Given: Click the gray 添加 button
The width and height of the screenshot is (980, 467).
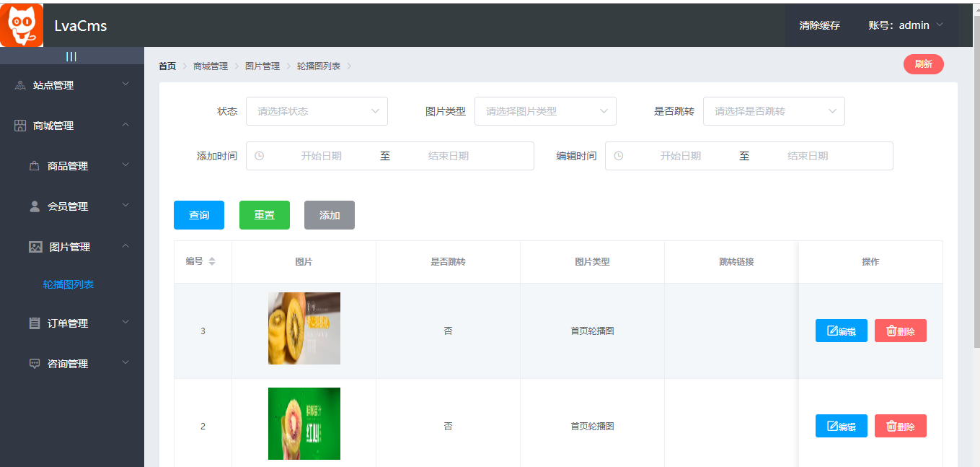Looking at the screenshot, I should point(330,215).
